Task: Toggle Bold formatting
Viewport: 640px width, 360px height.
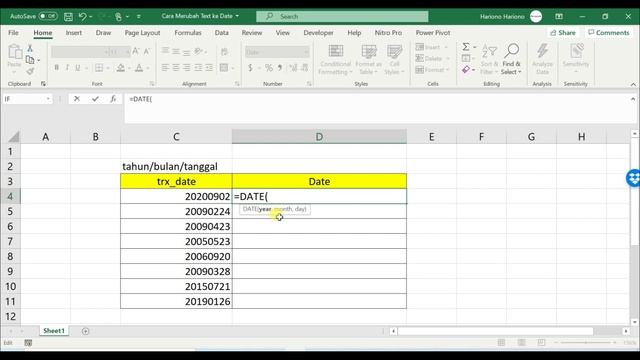Action: pyautogui.click(x=56, y=68)
